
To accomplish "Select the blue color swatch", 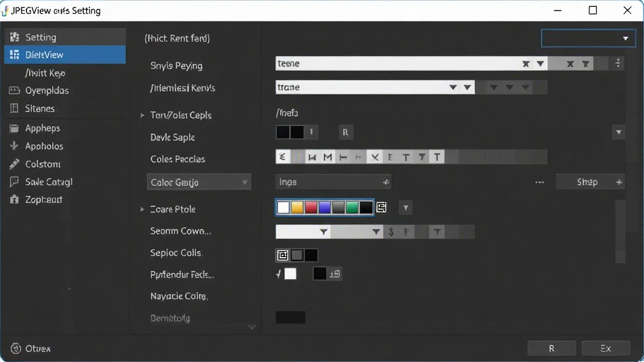I will point(325,207).
